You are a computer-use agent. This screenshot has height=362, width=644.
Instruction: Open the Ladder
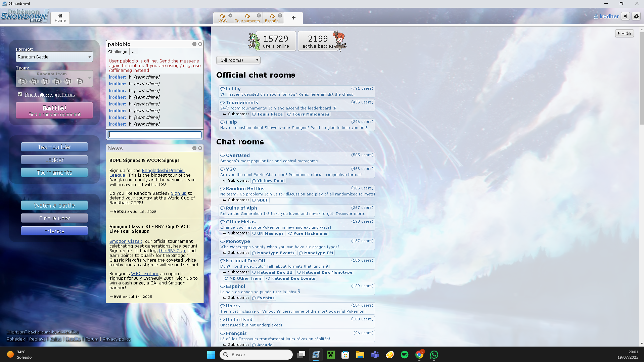(54, 160)
